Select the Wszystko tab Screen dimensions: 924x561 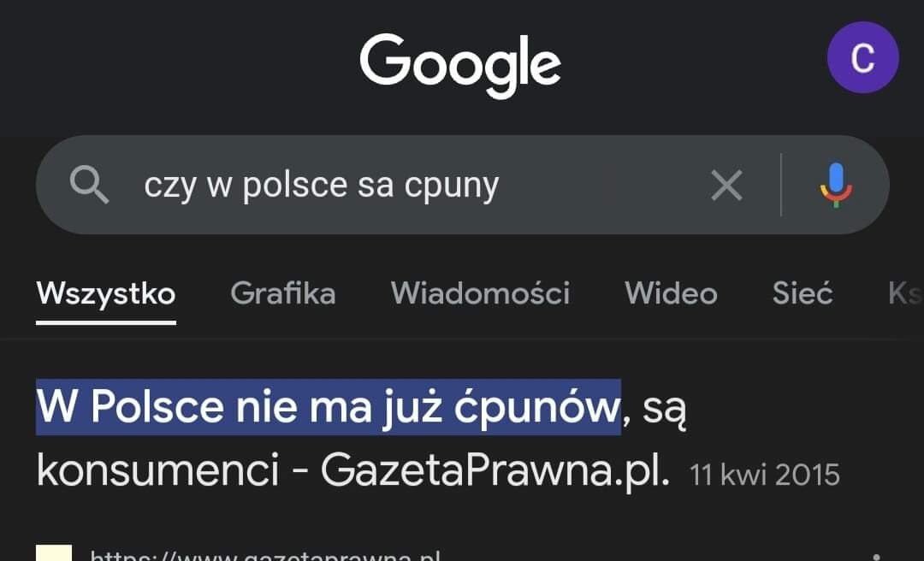106,294
